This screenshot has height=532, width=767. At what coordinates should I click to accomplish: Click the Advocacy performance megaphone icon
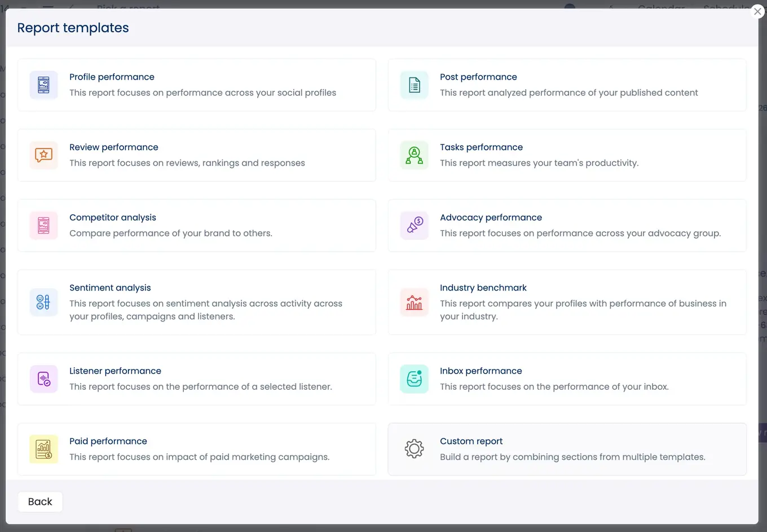pyautogui.click(x=414, y=225)
